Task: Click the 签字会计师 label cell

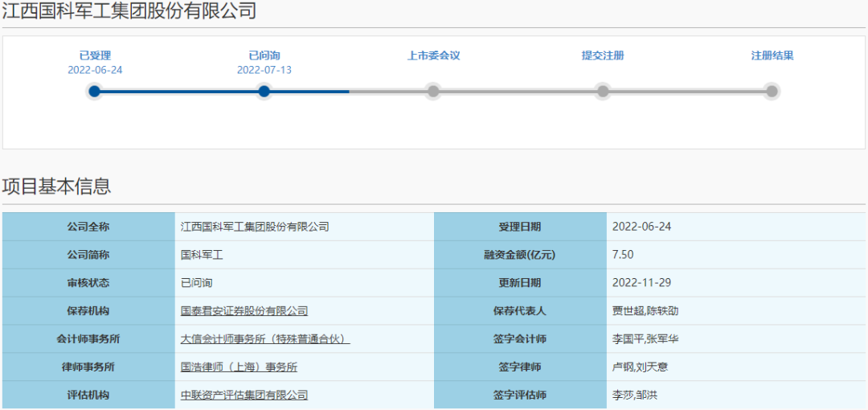Action: point(520,339)
